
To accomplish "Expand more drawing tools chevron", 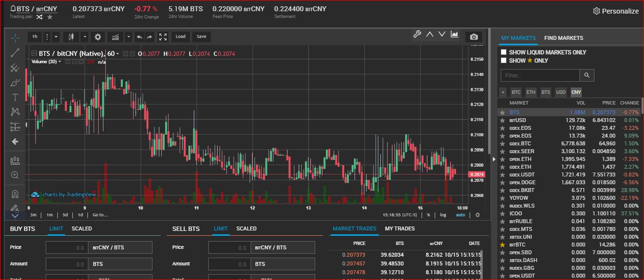I will (15, 215).
